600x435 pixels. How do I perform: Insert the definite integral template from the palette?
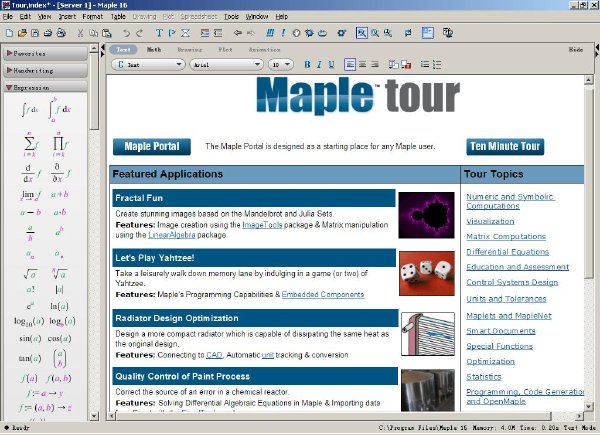(x=59, y=109)
